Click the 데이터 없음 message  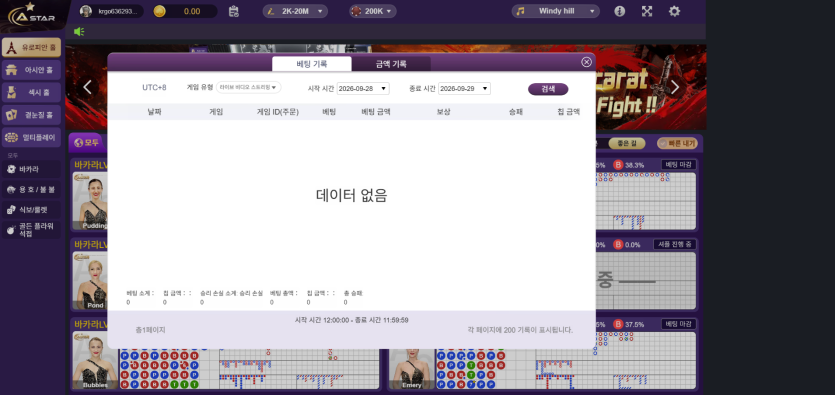click(351, 195)
